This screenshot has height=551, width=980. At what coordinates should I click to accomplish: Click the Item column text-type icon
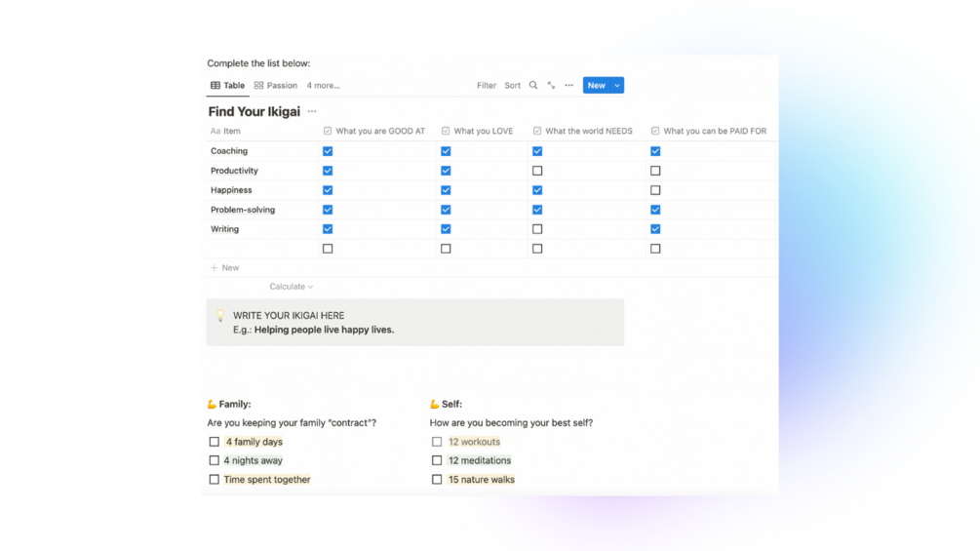click(x=215, y=132)
